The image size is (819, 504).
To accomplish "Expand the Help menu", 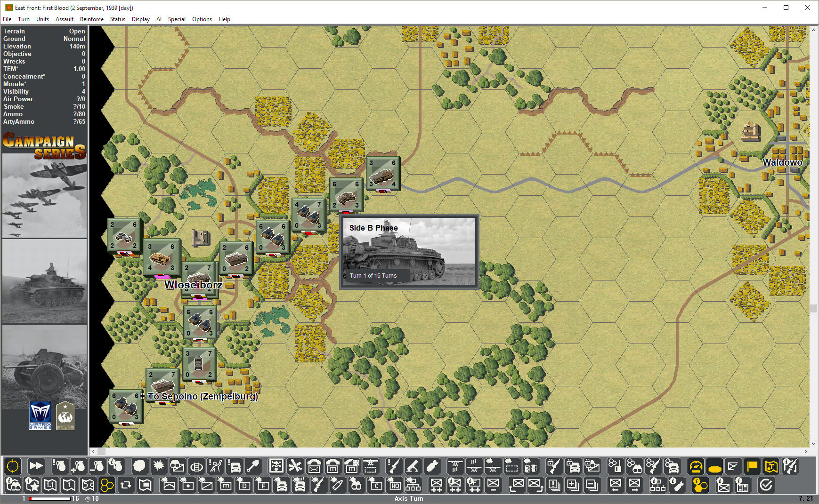I will coord(224,19).
